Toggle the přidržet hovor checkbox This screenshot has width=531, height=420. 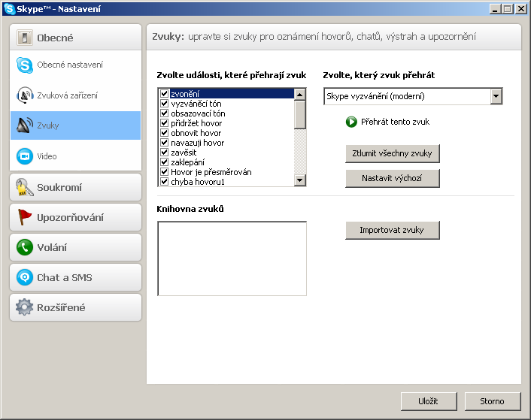[x=164, y=122]
